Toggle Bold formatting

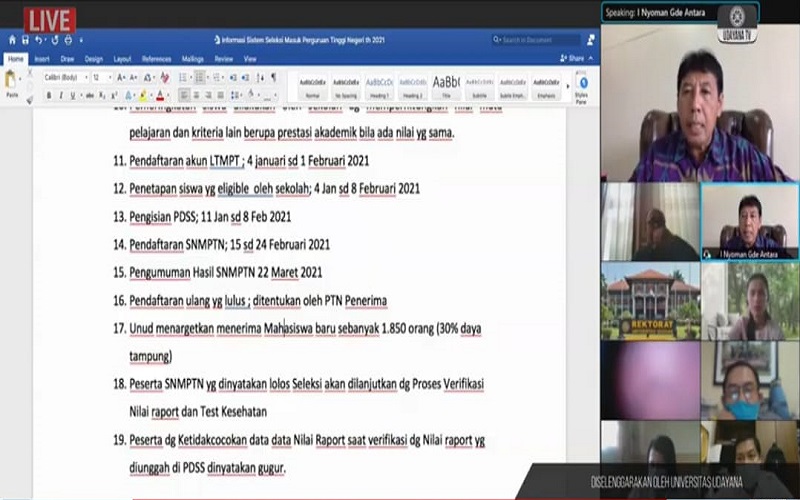(47, 96)
